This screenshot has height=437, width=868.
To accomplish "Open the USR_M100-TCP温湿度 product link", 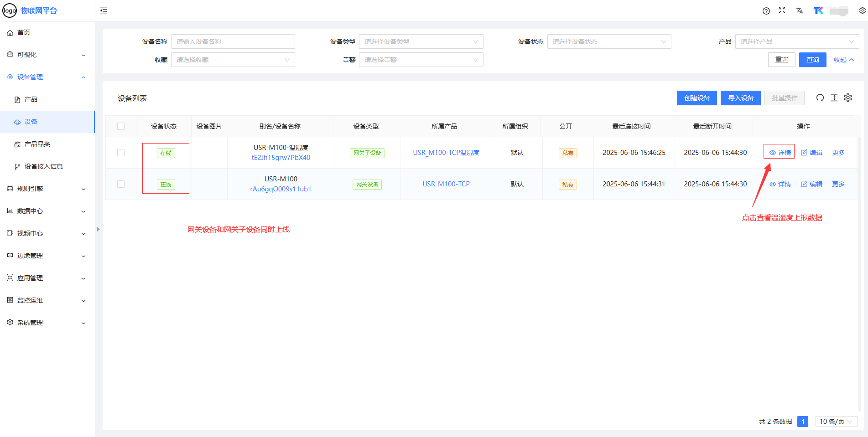I will (446, 153).
